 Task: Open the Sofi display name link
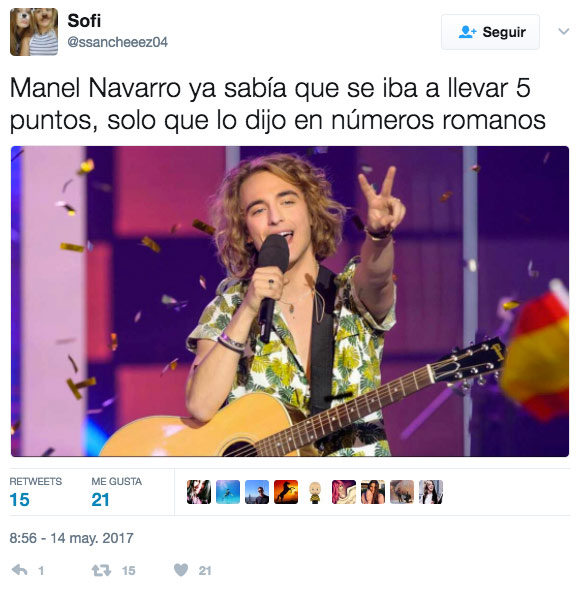[x=84, y=20]
